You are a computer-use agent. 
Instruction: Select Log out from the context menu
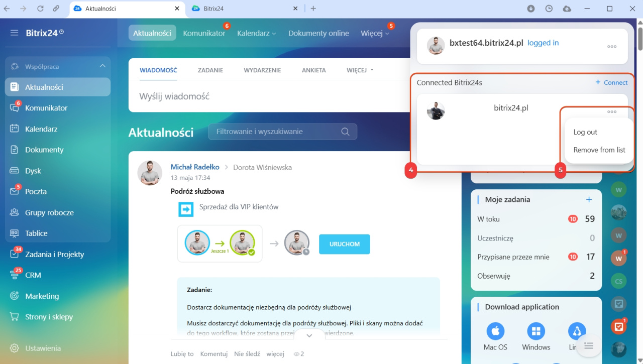pyautogui.click(x=585, y=132)
